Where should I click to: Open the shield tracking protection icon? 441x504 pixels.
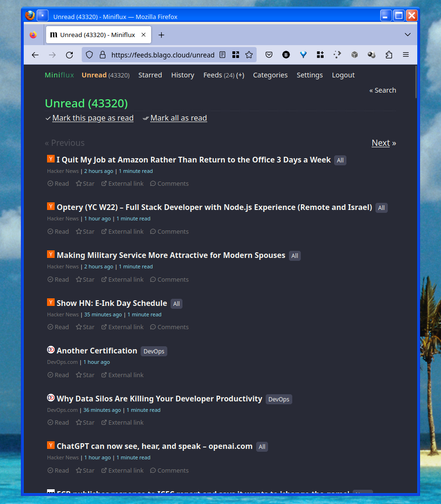(x=89, y=55)
